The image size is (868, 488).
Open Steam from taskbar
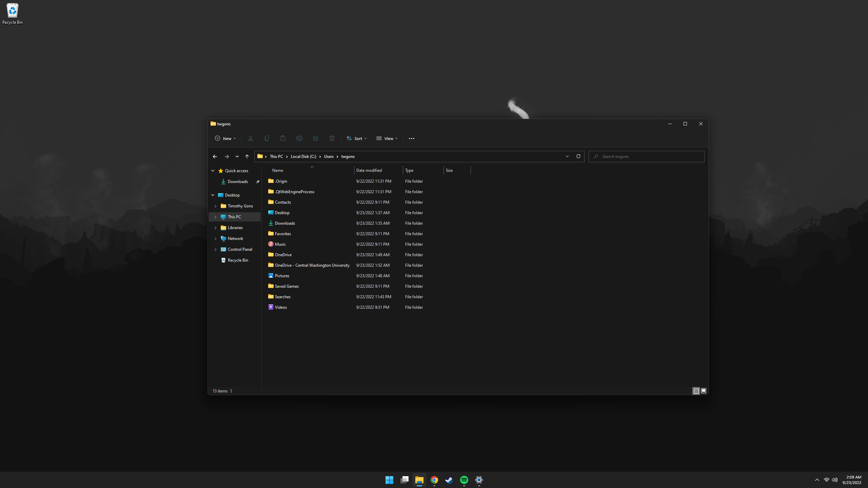coord(449,480)
